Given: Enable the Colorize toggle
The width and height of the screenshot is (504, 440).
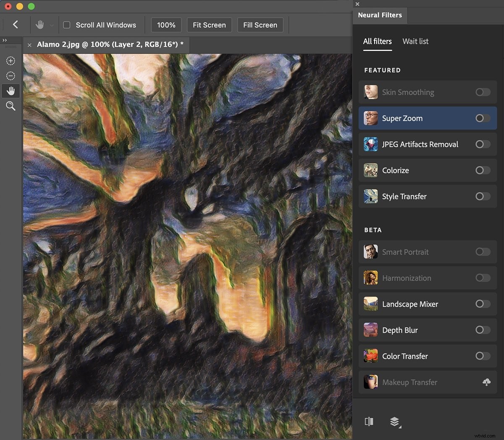Looking at the screenshot, I should 483,170.
